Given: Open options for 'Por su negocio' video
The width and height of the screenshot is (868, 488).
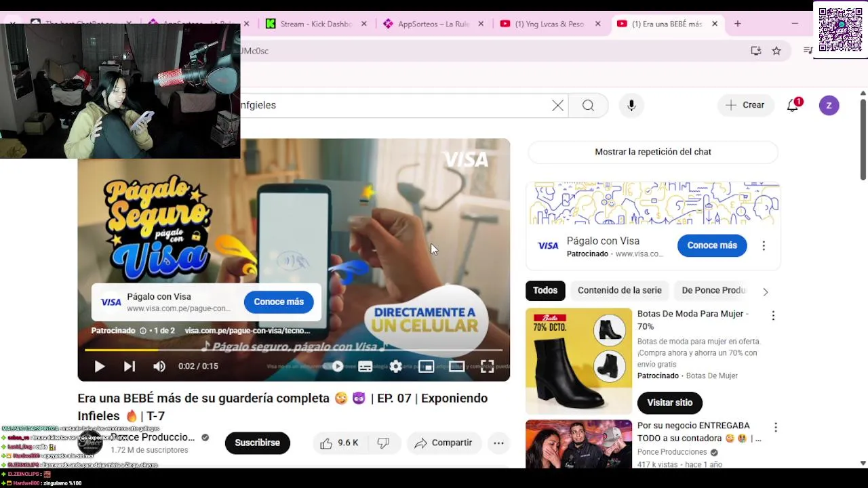Looking at the screenshot, I should pos(776,428).
